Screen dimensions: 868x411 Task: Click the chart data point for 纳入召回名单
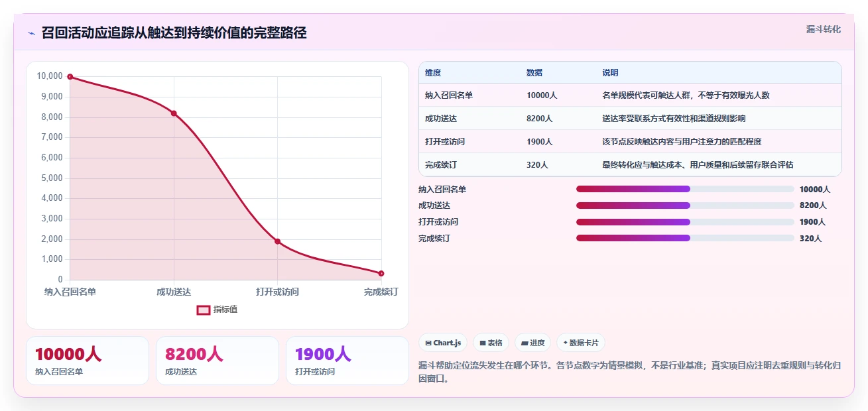tap(70, 77)
